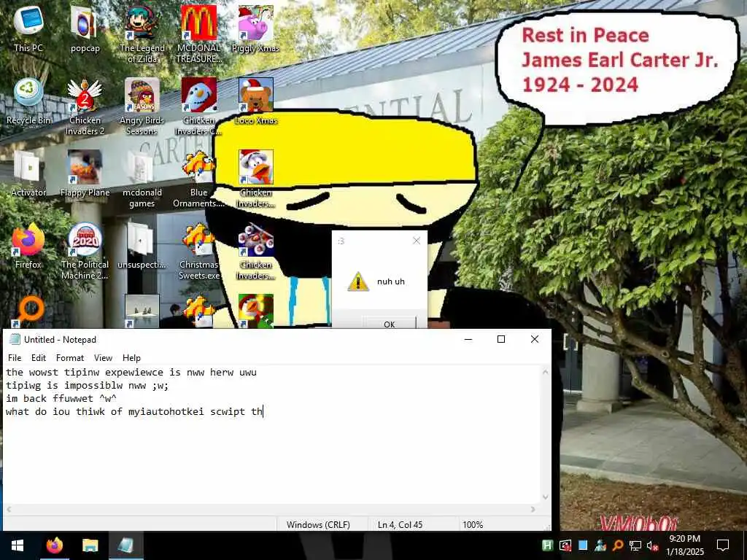This screenshot has height=560, width=747.
Task: Show the taskbar clock and calendar
Action: pos(684,545)
